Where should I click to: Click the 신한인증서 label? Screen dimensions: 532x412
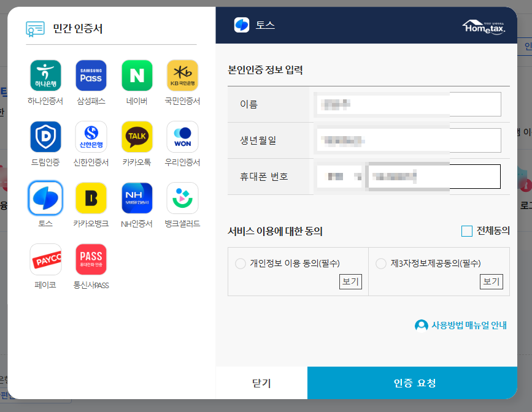pyautogui.click(x=91, y=162)
